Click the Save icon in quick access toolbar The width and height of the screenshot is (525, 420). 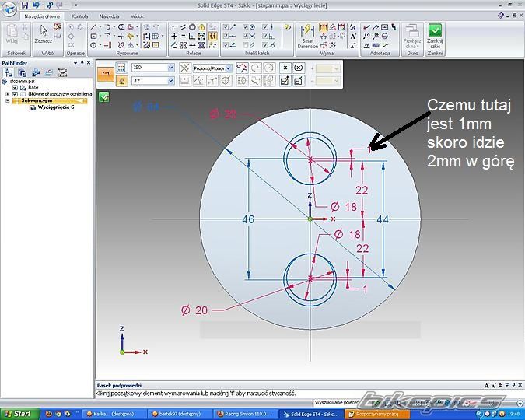[x=24, y=5]
